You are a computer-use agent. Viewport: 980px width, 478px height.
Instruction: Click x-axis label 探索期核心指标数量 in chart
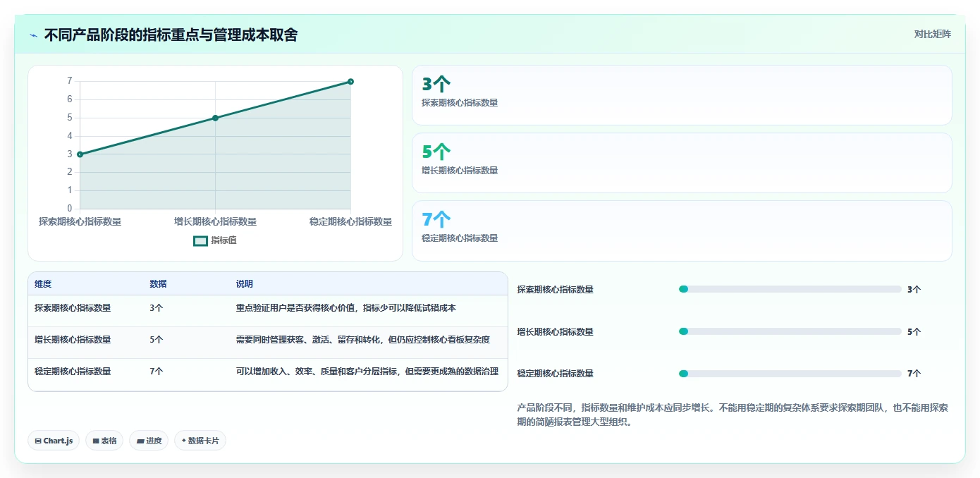click(80, 221)
